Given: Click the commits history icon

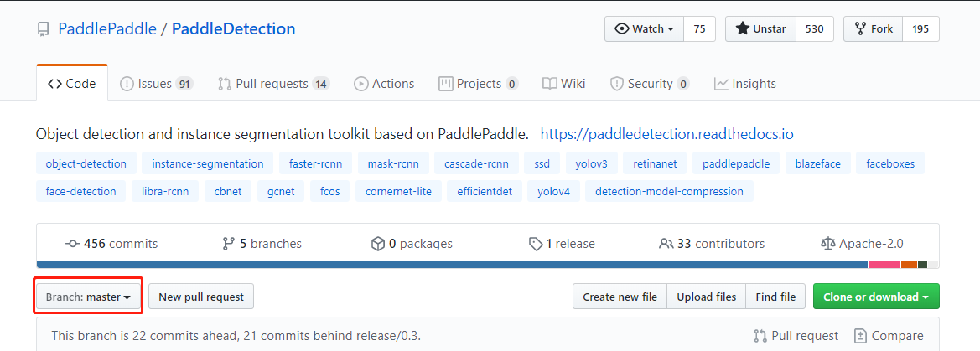Looking at the screenshot, I should click(73, 244).
